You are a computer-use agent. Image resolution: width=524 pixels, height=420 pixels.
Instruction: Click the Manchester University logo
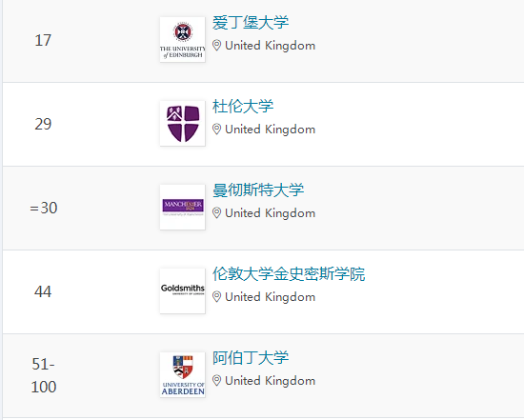183,208
